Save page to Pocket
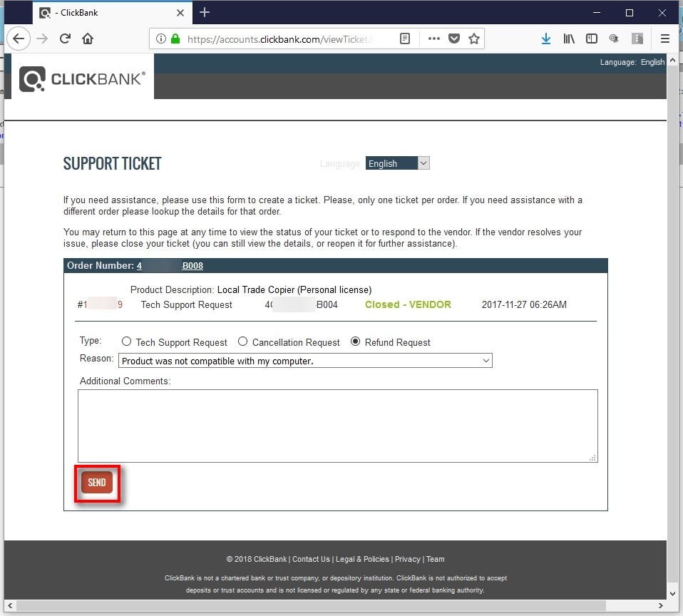Screen dimensions: 683x616 454,38
